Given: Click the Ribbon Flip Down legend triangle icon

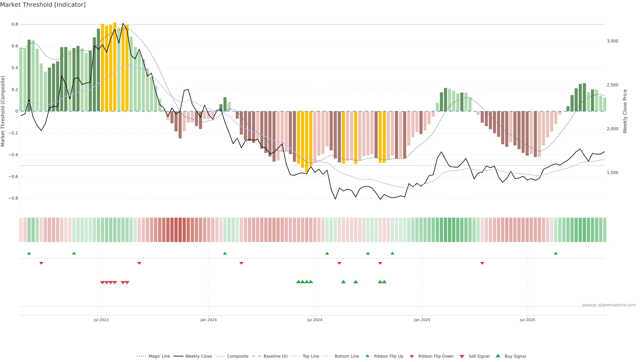Looking at the screenshot, I should [412, 356].
